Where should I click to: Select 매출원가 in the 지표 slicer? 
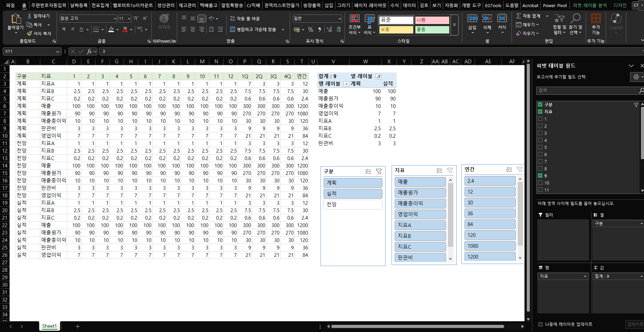[420, 193]
